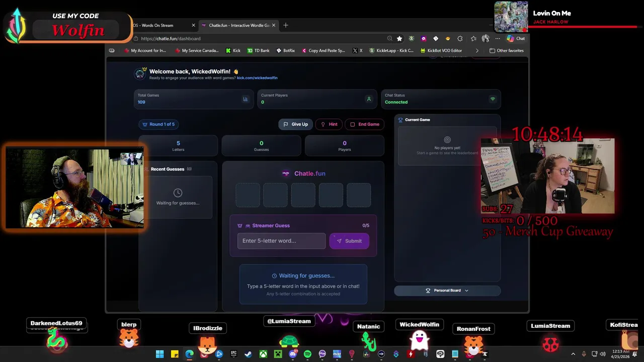Open the Other favorites folder

[x=507, y=51]
